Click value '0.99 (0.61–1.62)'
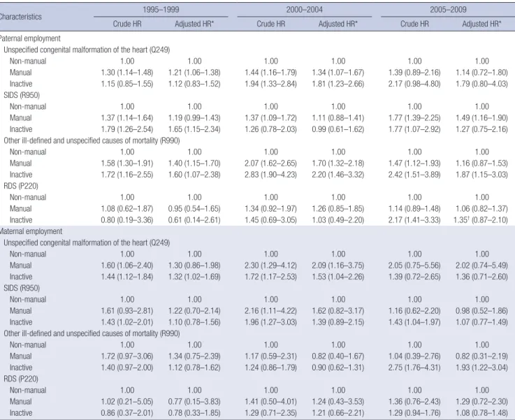The image size is (515, 420). pos(338,129)
